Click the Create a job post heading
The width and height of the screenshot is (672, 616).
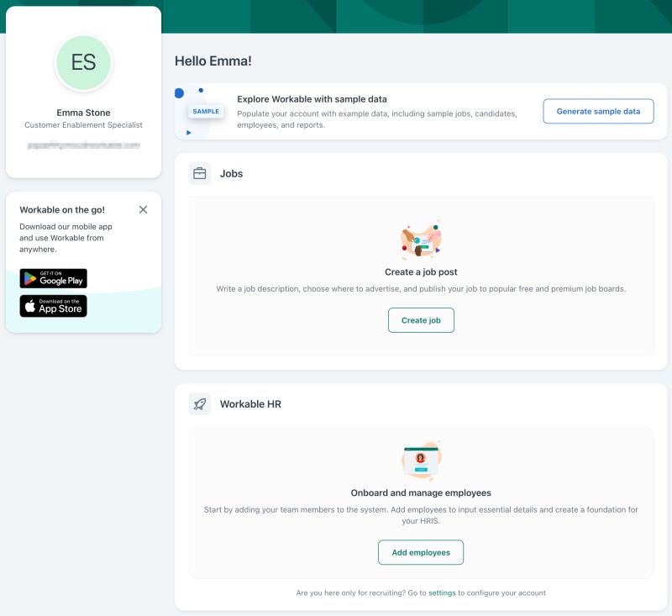click(421, 272)
